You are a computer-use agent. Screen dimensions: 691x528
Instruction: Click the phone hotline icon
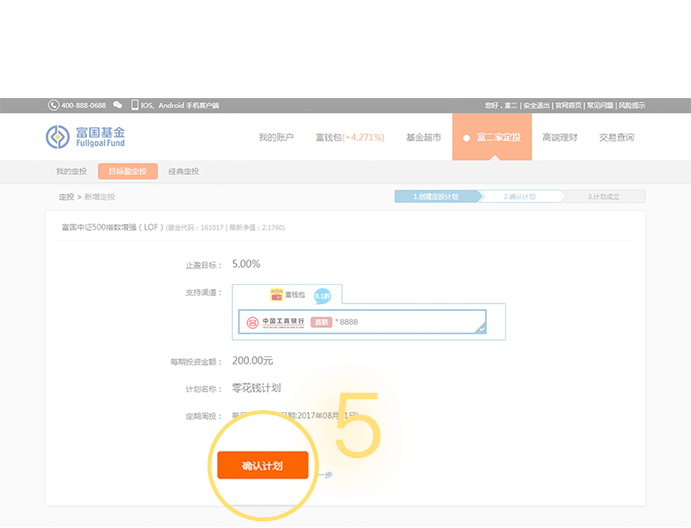tap(53, 105)
